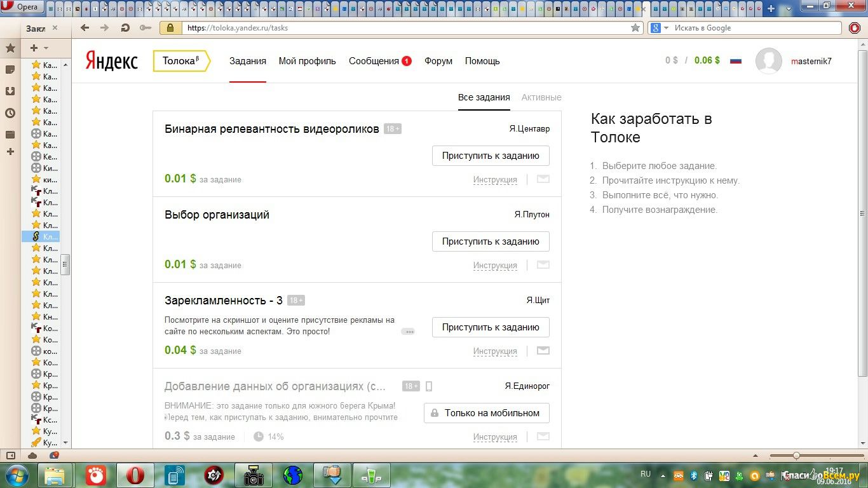Open Мой профиль
Viewport: 868px width, 488px height.
(308, 61)
